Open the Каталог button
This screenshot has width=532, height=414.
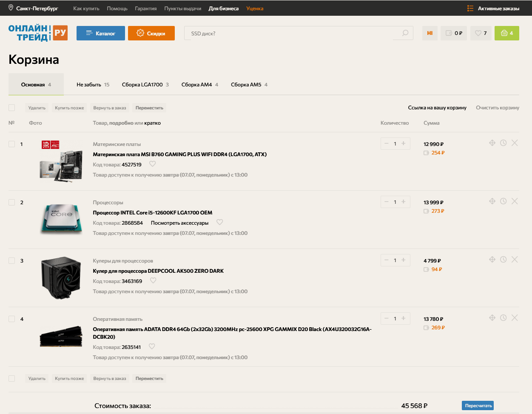(x=101, y=33)
